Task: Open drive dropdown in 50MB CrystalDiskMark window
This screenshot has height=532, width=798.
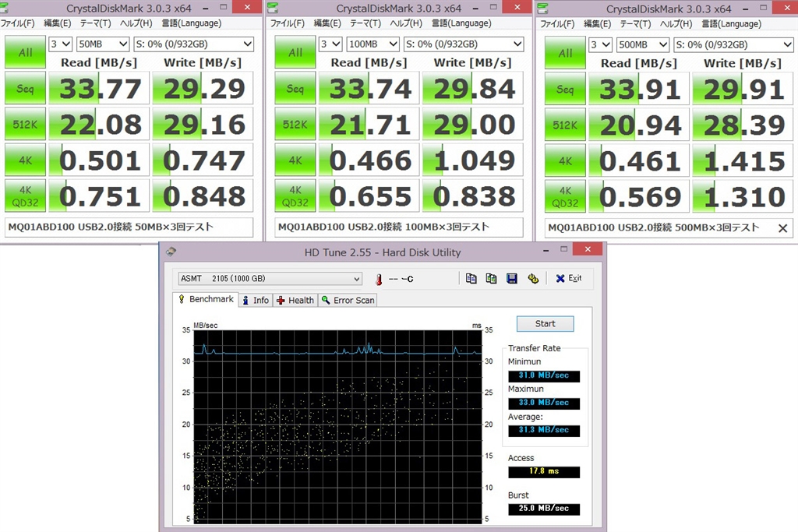Action: 193,44
